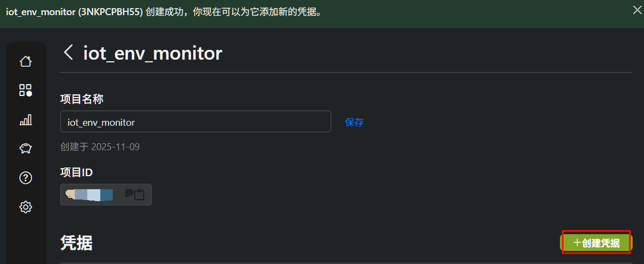The image size is (644, 264).
Task: Open the projects grid icon in sidebar
Action: pyautogui.click(x=25, y=90)
